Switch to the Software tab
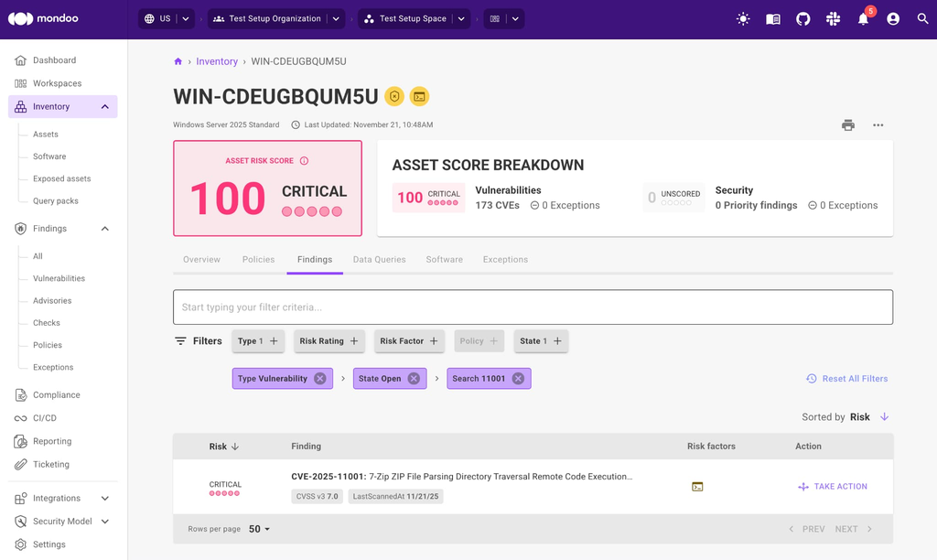This screenshot has width=937, height=560. 444,259
